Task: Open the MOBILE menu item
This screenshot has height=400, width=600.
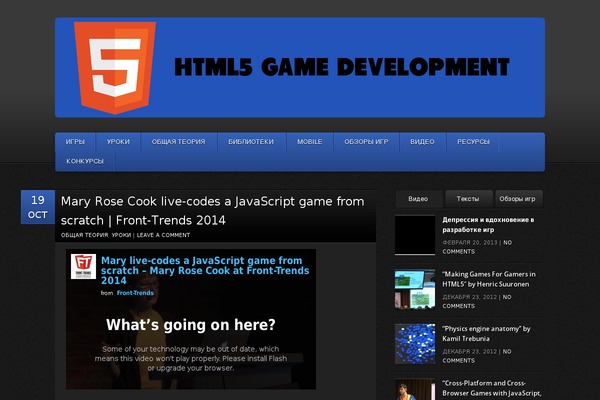Action: pyautogui.click(x=310, y=142)
